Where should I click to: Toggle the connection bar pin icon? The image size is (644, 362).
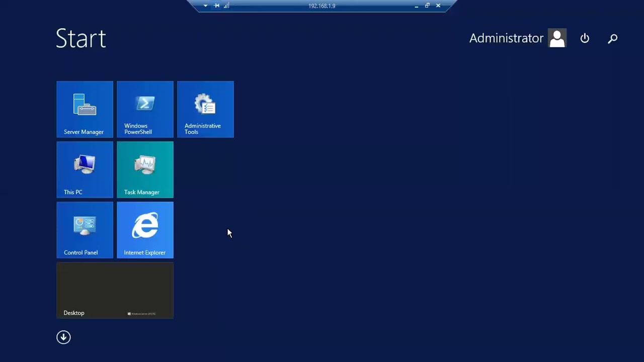217,6
